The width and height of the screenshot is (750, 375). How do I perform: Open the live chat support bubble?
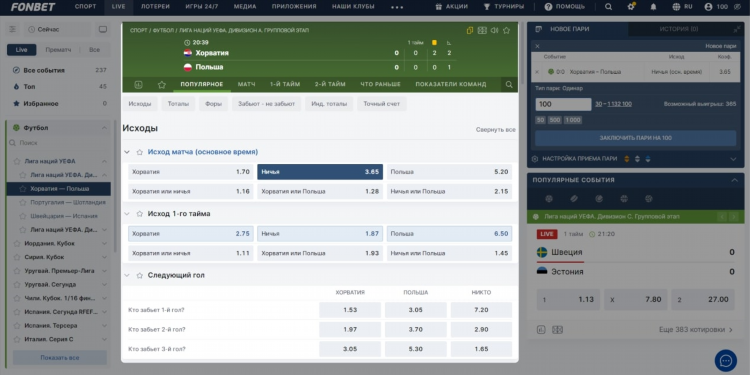tap(726, 361)
